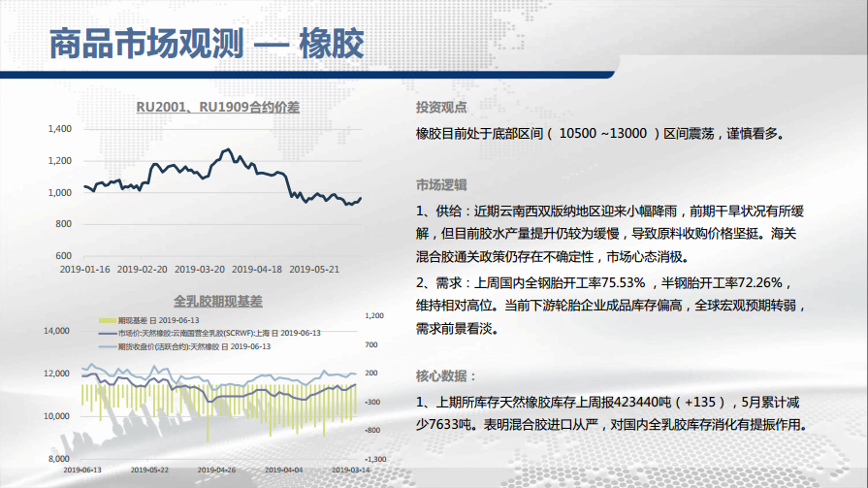Click the 1,400 y-axis label on top chart
Viewport: 868px width, 488px height.
pos(60,128)
